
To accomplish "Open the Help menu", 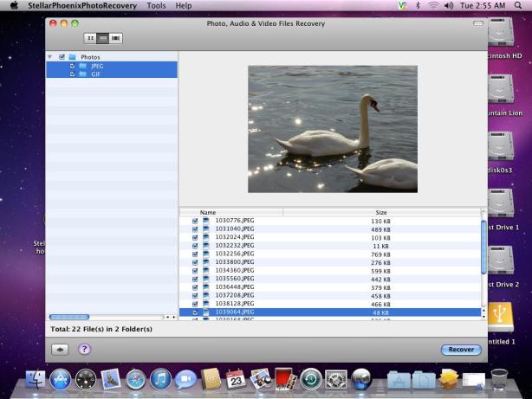I will [x=183, y=6].
